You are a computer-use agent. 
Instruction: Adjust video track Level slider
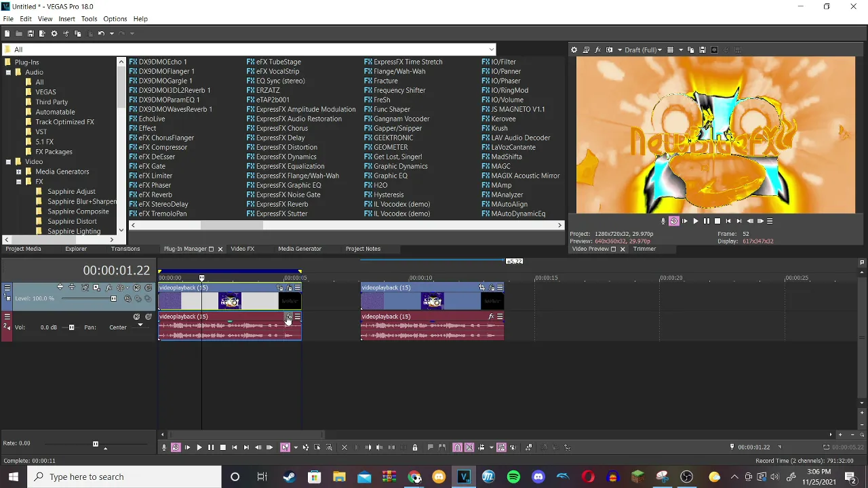(113, 298)
